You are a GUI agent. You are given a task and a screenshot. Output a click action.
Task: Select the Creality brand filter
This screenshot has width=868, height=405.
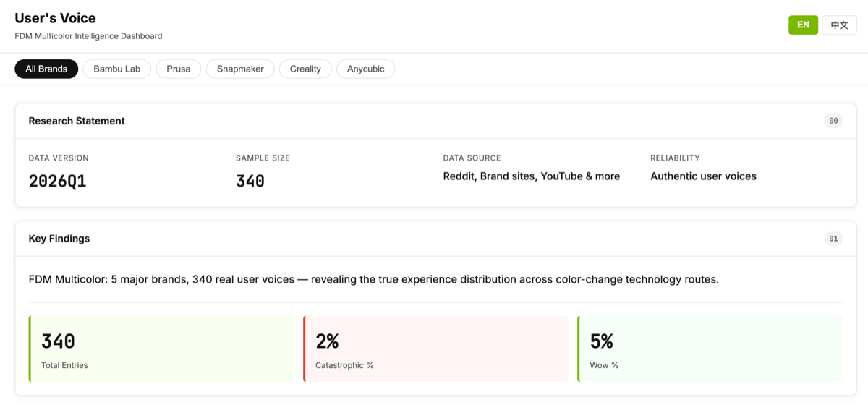pos(305,69)
